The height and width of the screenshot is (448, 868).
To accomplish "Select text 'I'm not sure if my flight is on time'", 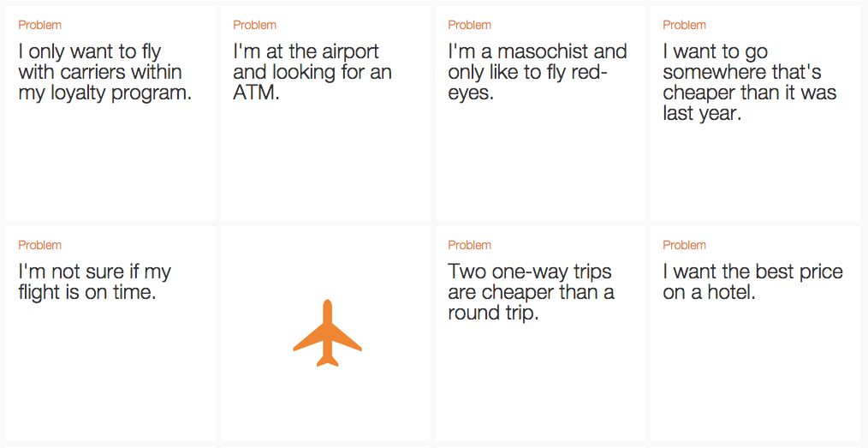I will tap(95, 282).
